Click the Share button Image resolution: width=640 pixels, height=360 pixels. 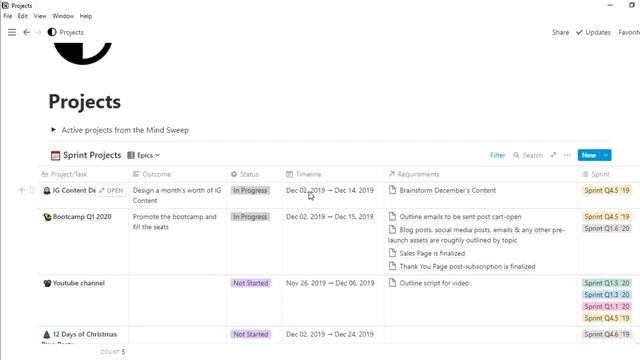pos(560,32)
